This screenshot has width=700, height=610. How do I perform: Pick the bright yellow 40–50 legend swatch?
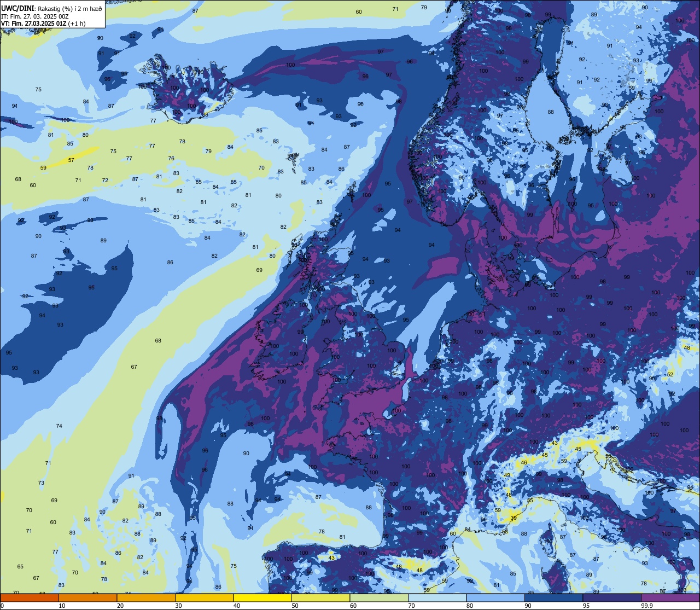point(262,597)
